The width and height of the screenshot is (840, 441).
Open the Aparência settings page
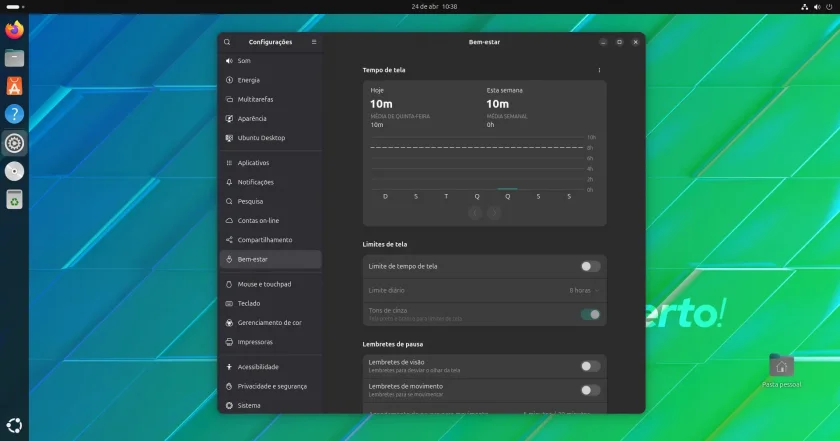coord(271,118)
